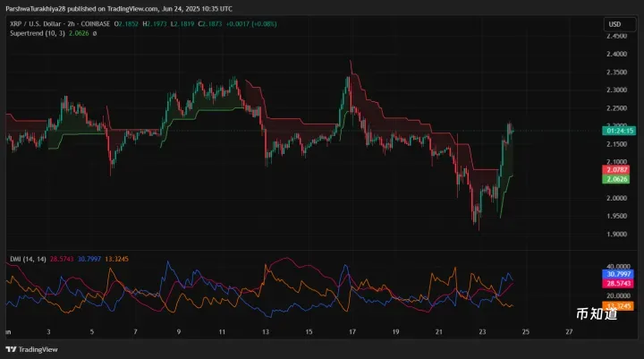This screenshot has height=359, width=644.
Task: Click the blue 30.7997 DMI value tag
Action: [x=617, y=272]
